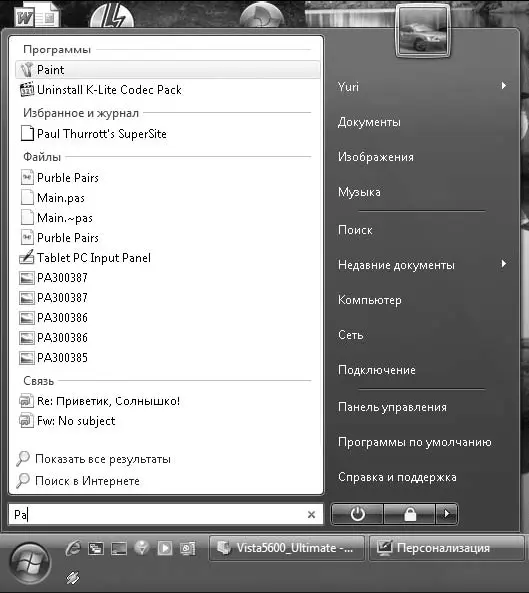This screenshot has height=593, width=529.
Task: Clear the search box with X
Action: 311,514
